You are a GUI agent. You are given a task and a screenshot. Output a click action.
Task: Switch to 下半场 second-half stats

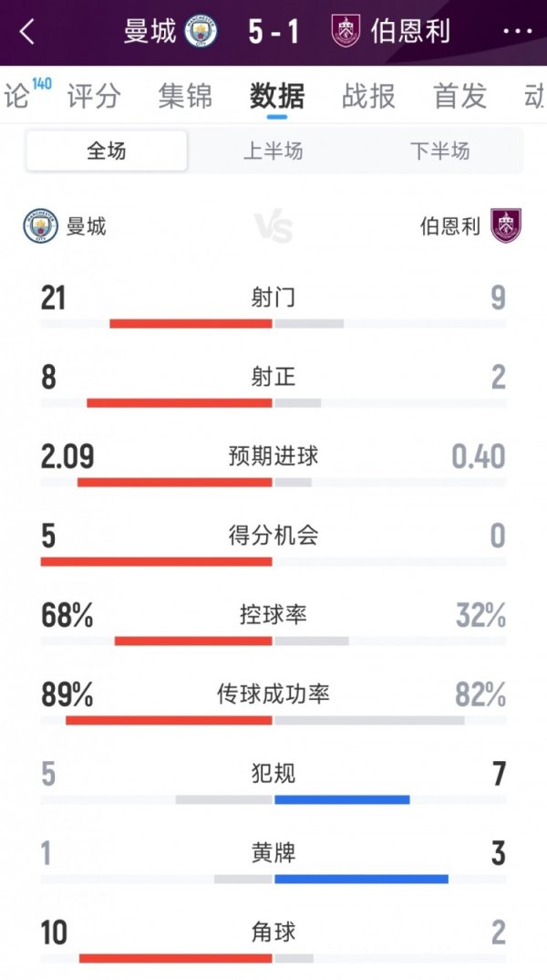pyautogui.click(x=439, y=151)
